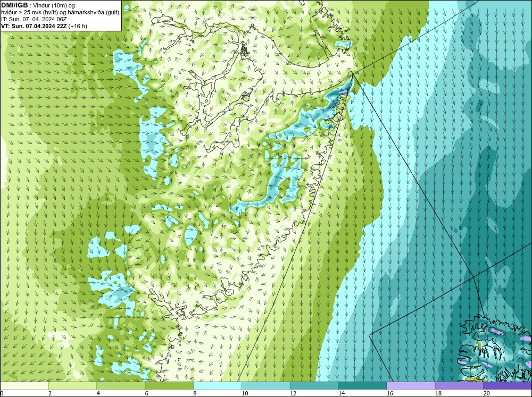532x397 pixels.
Task: Click the '(+16 h)' forecast offset text
Action: coord(78,27)
